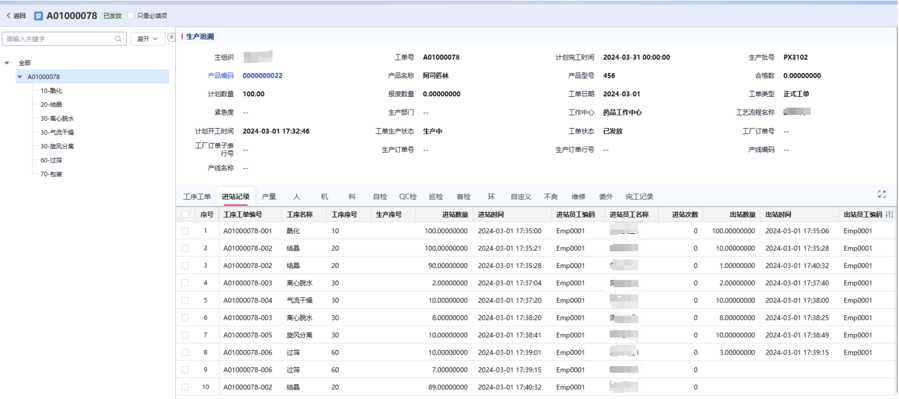Screen dimensions: 899x399
Task: Select tree item 20-结晶
Action: tap(51, 104)
